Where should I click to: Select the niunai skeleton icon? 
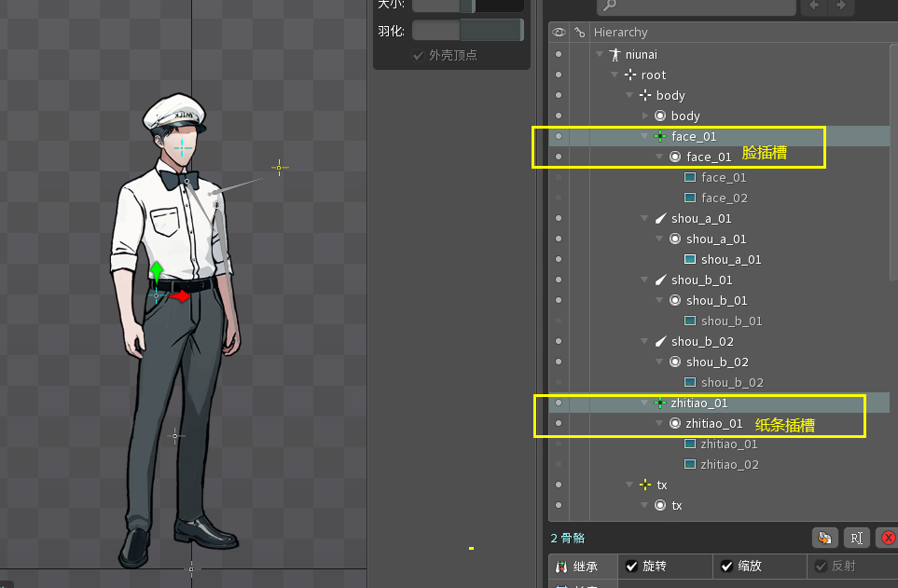[614, 55]
